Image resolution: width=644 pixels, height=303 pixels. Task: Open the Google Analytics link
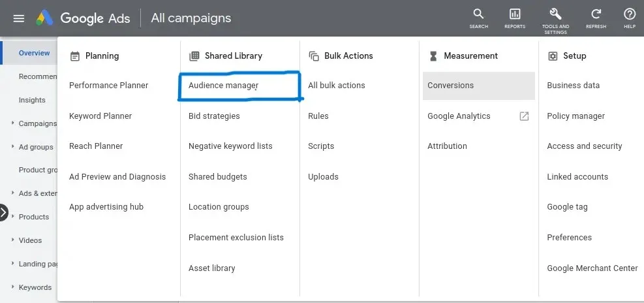[459, 116]
